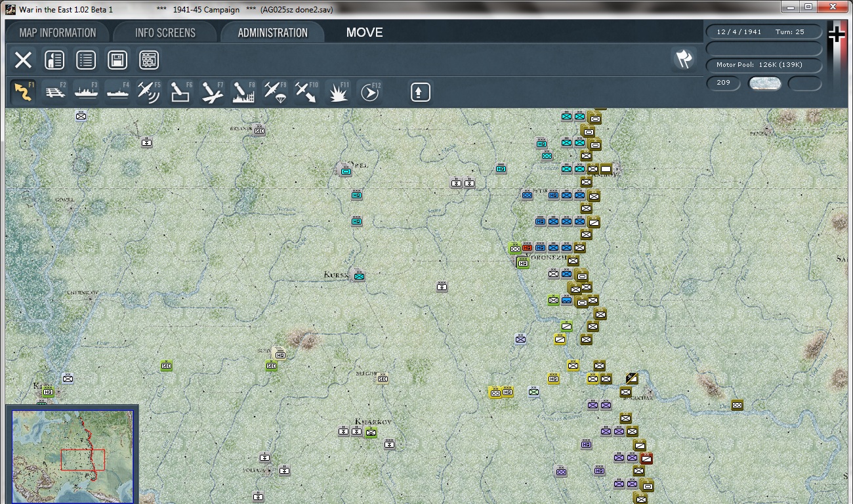Switch to the ADMINISTRATION tab

[273, 33]
